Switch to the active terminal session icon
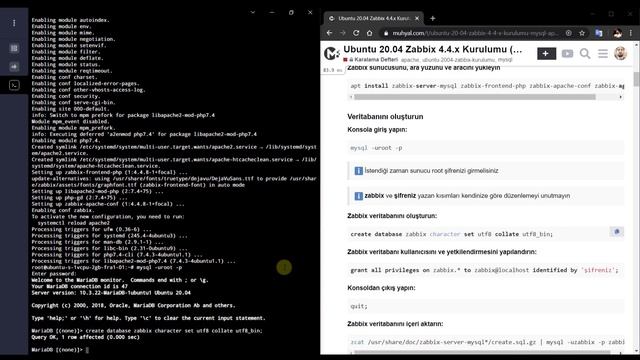640x360 pixels. (14, 85)
